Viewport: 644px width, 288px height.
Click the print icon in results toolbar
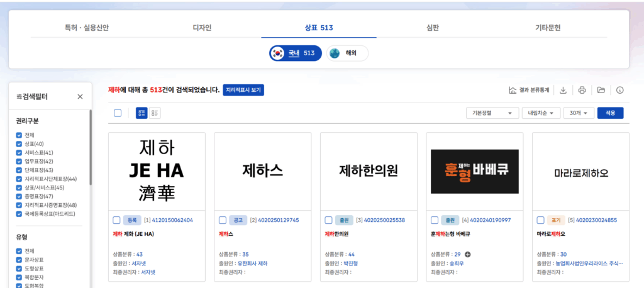click(582, 90)
